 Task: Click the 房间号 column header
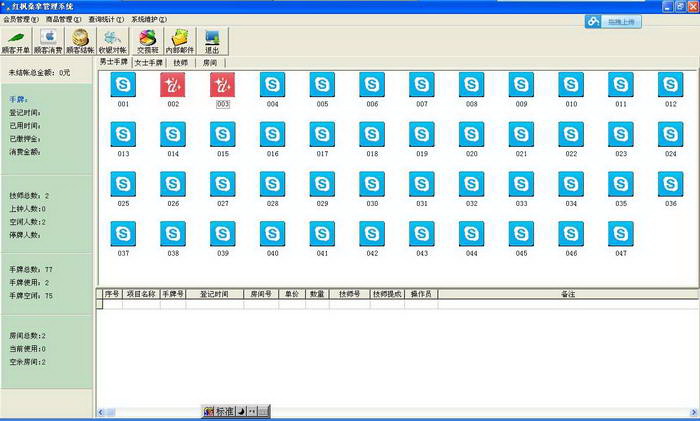261,294
